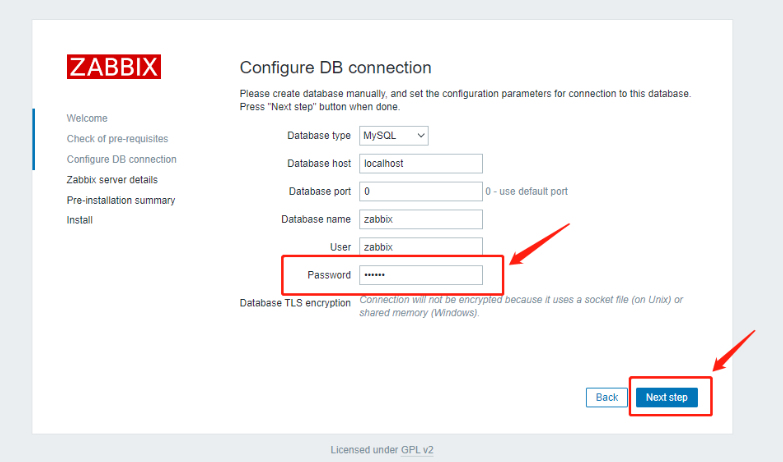Click the ZABBIX logo
783x462 pixels.
click(114, 66)
